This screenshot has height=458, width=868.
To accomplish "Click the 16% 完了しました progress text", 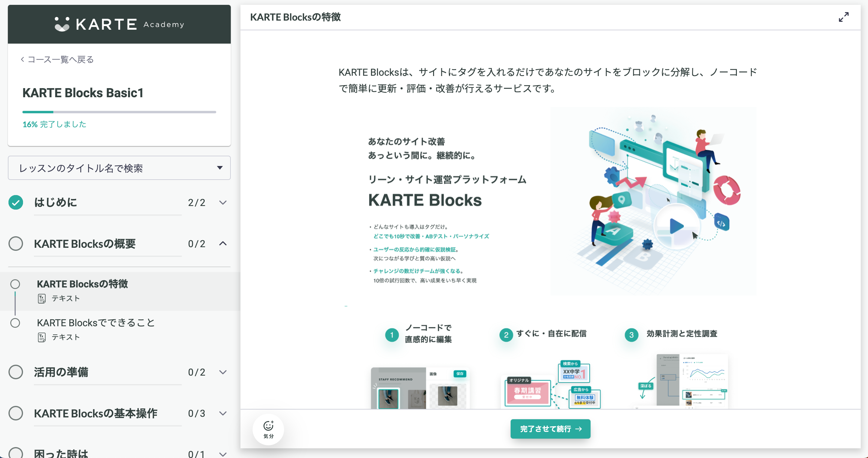I will 54,124.
